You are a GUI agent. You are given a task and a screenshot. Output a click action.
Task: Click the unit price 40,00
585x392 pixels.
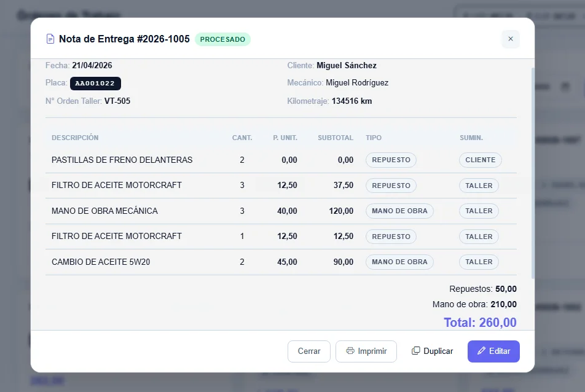[x=288, y=211]
